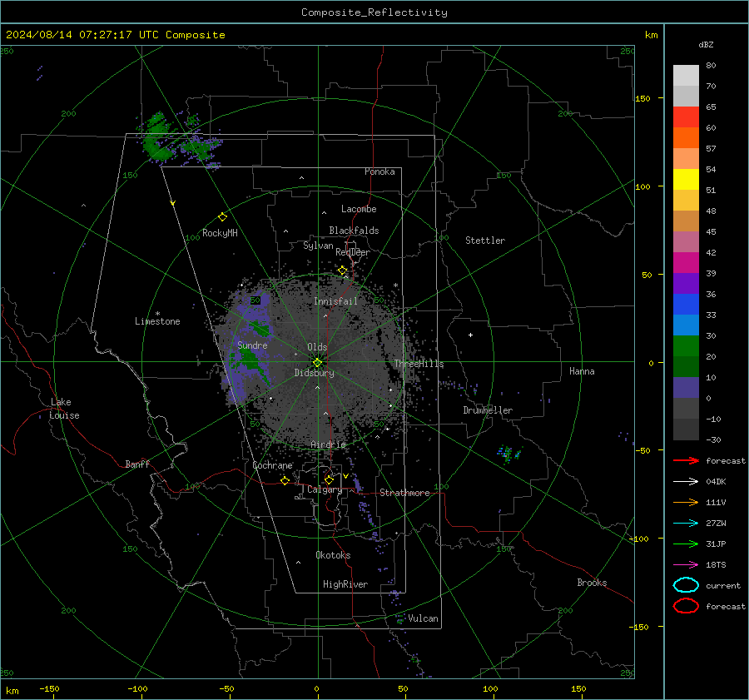
Task: Click the RedDeer city label
Action: (353, 252)
